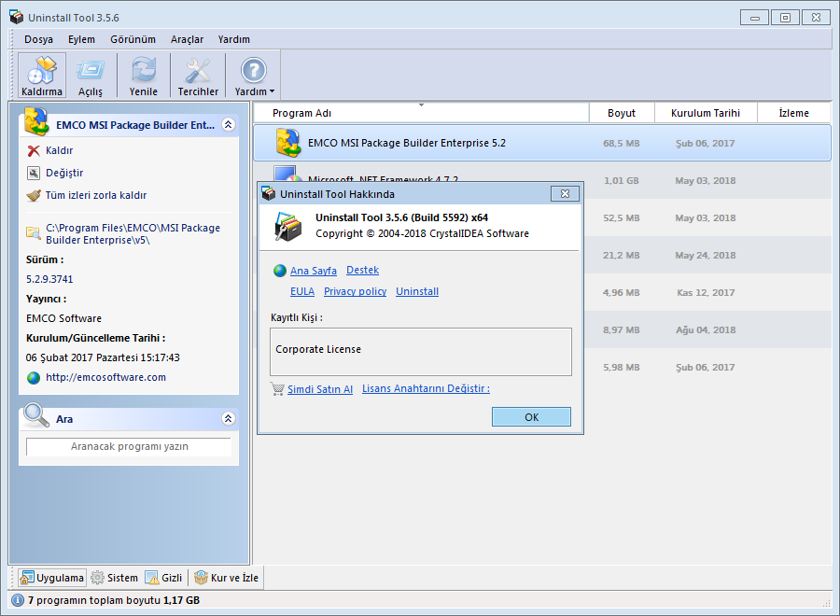Click the Değiştir link in sidebar
The height and width of the screenshot is (616, 840).
pos(64,173)
